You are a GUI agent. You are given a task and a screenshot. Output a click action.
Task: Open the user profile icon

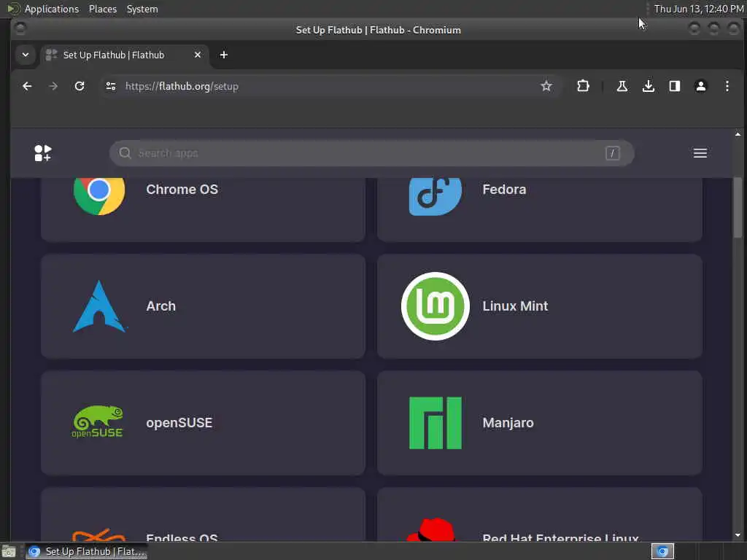(701, 86)
